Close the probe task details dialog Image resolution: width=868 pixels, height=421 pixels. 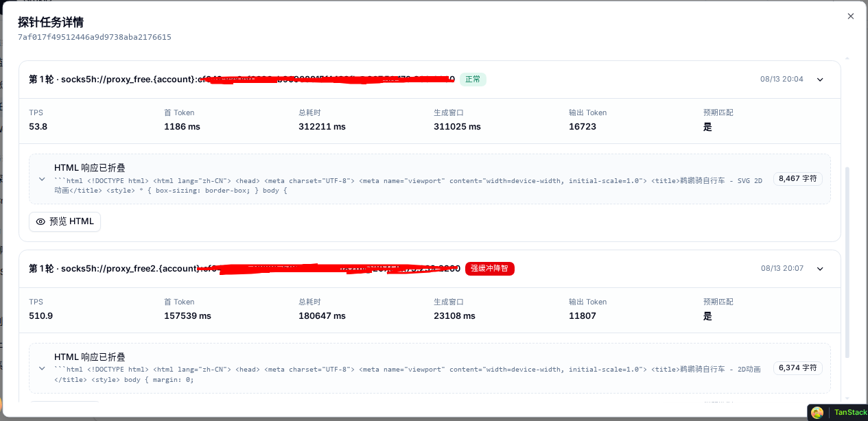(851, 16)
